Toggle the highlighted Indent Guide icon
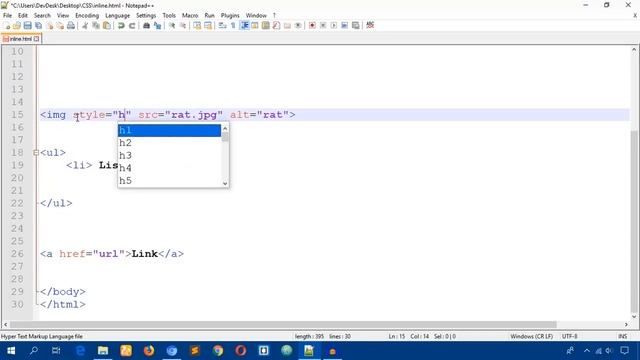The width and height of the screenshot is (640, 360). click(x=244, y=26)
